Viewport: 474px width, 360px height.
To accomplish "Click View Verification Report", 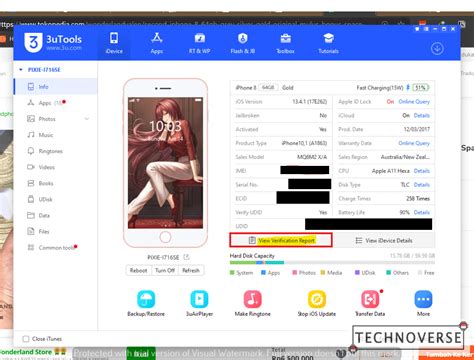I will (x=281, y=240).
